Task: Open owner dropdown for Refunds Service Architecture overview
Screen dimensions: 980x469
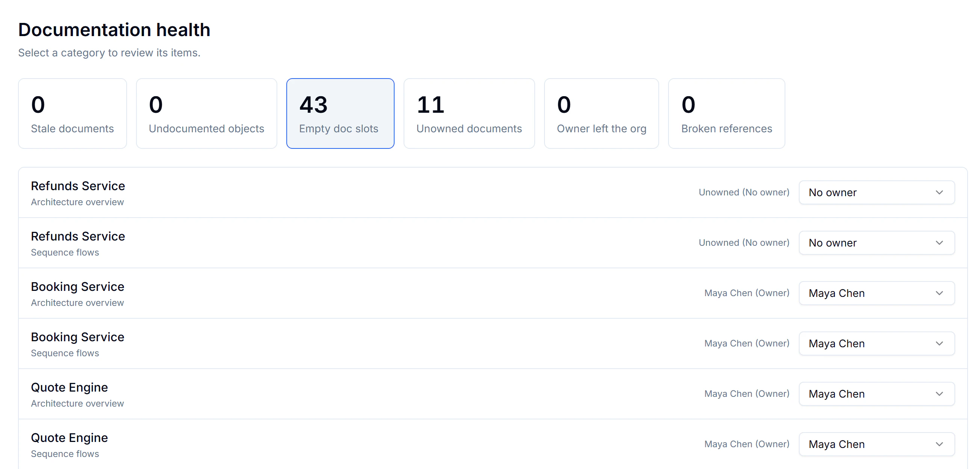Action: pyautogui.click(x=877, y=192)
